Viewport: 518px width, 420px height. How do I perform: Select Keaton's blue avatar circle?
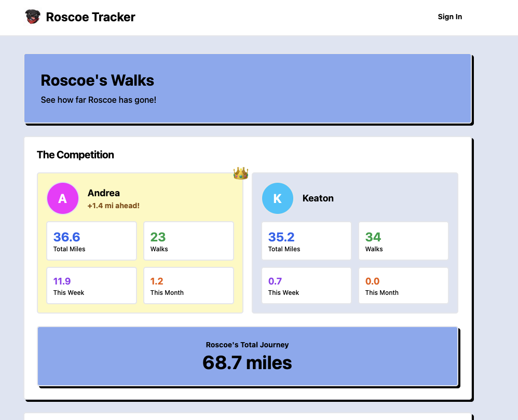point(278,198)
